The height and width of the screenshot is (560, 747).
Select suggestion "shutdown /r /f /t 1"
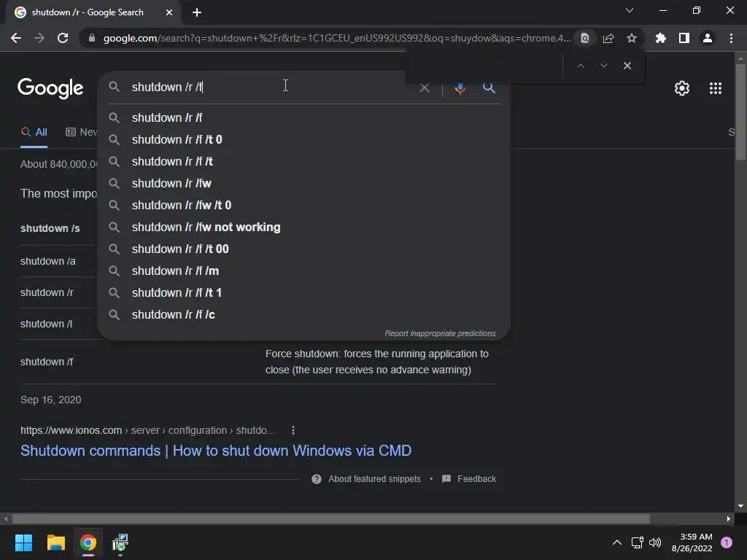(x=303, y=293)
